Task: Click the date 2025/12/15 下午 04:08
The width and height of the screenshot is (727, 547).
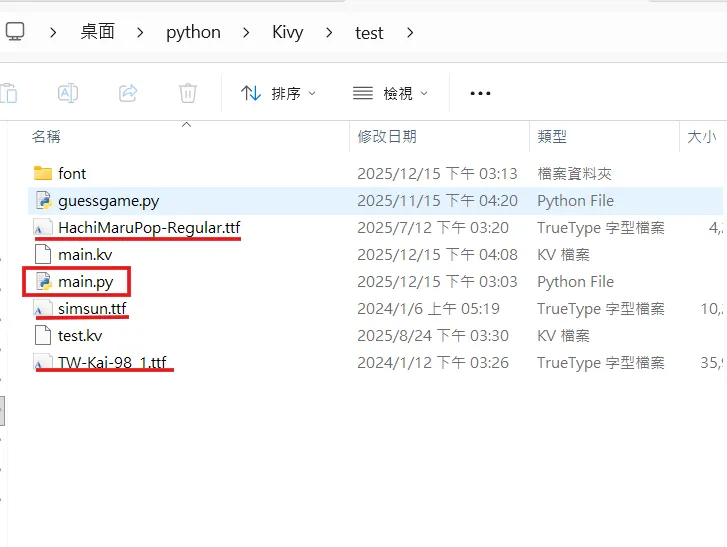Action: (x=437, y=254)
